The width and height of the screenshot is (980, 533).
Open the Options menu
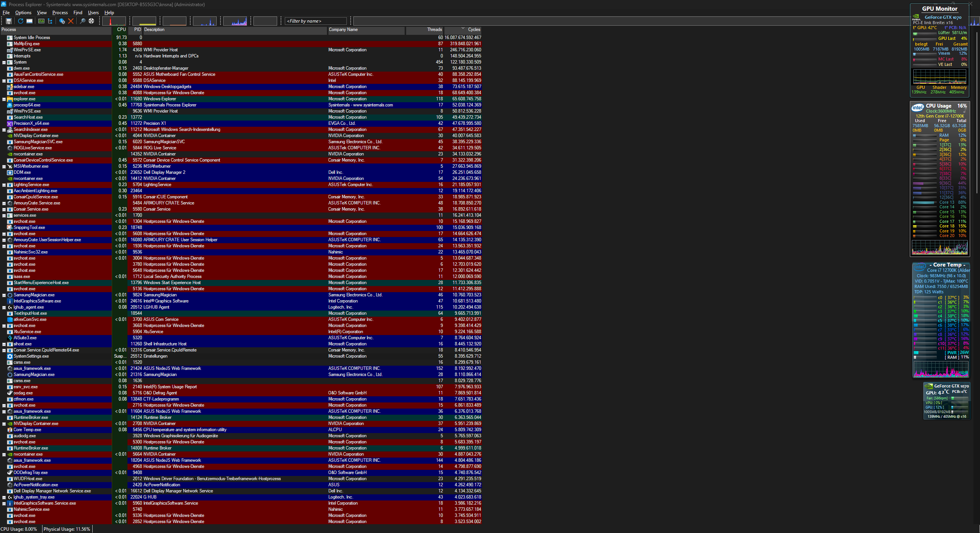(23, 13)
